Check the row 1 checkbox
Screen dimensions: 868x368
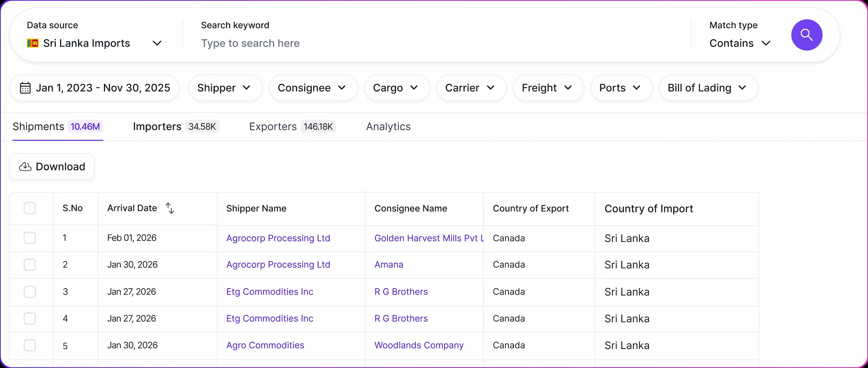(30, 238)
